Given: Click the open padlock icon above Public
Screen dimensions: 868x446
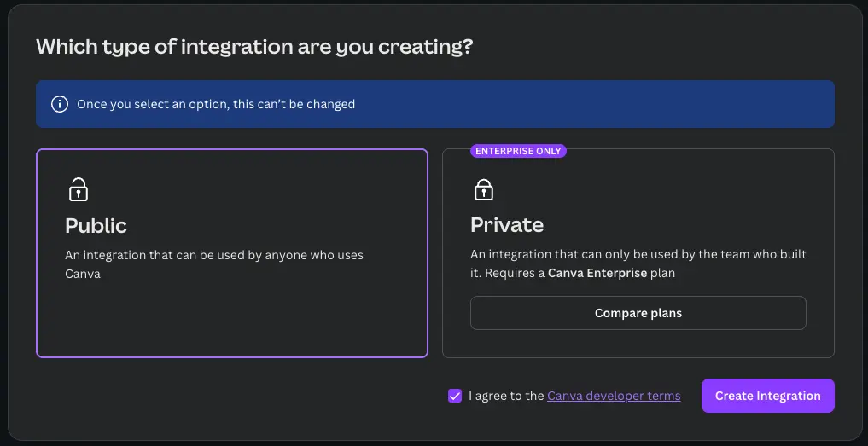Looking at the screenshot, I should pyautogui.click(x=78, y=189).
